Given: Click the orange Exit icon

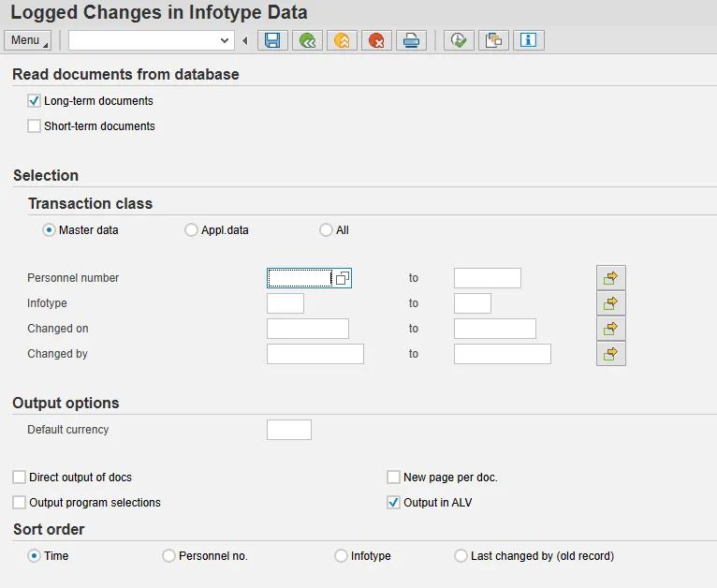Looking at the screenshot, I should tap(342, 40).
